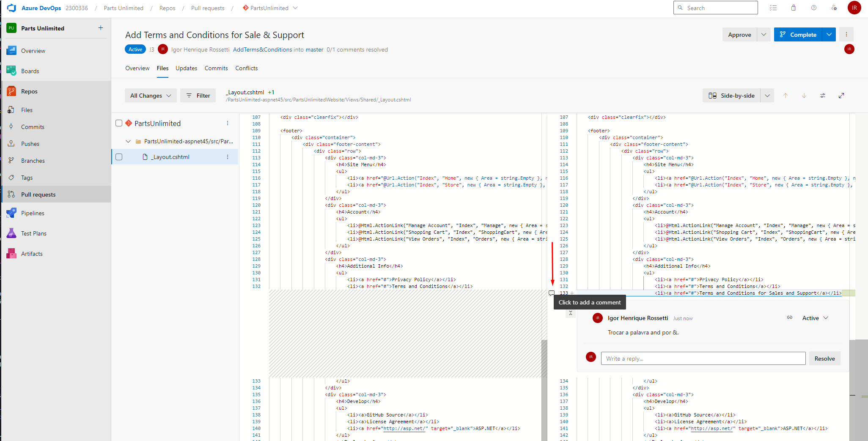
Task: Open more options for pull request
Action: [846, 35]
